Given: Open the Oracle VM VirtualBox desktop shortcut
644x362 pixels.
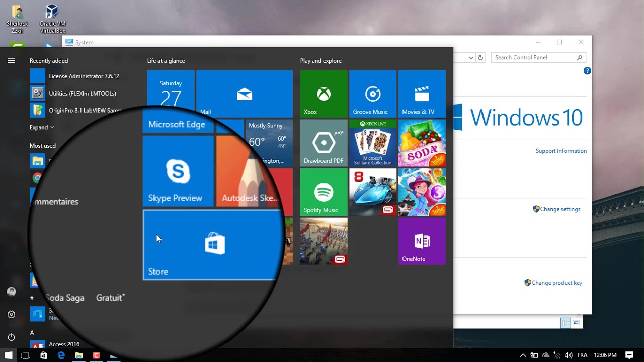Looking at the screenshot, I should tap(52, 19).
